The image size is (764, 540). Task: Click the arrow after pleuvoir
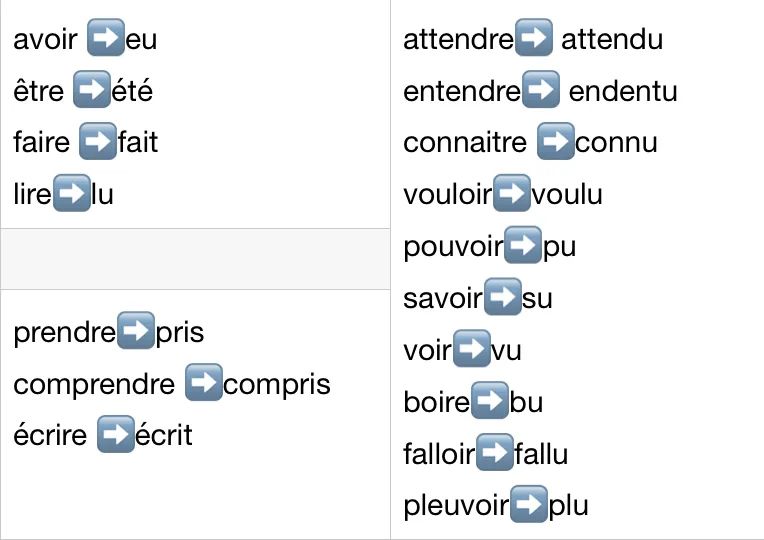point(529,504)
